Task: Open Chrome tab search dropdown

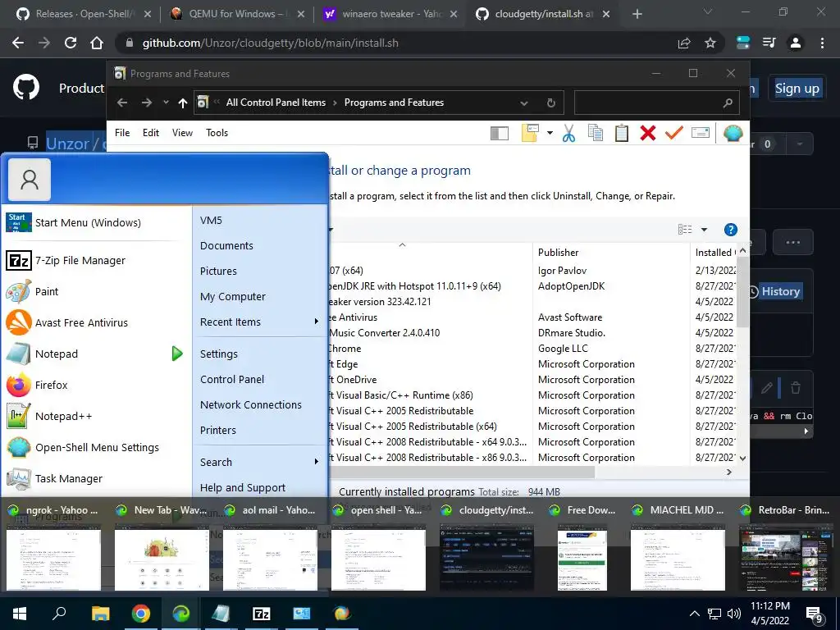Action: tap(708, 11)
